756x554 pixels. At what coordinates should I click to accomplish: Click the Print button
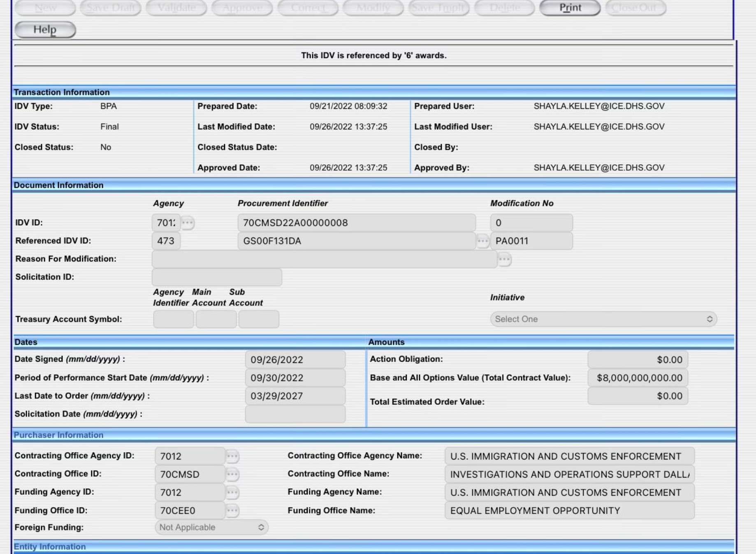tap(570, 8)
